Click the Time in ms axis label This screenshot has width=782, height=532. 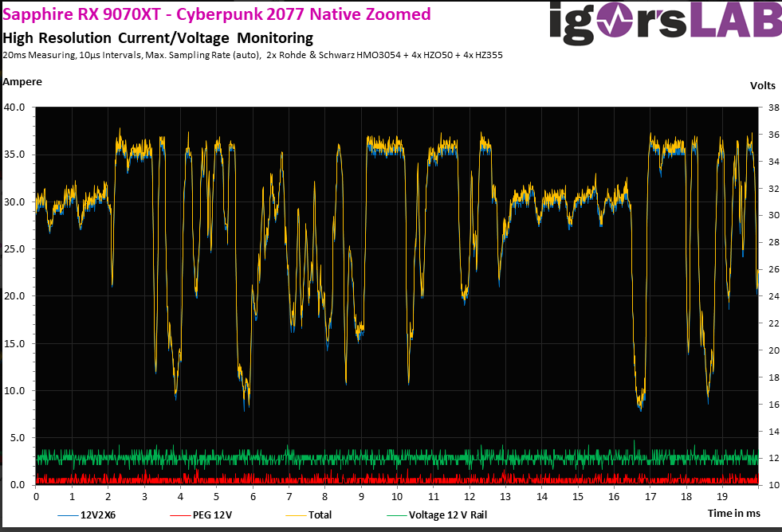tap(734, 513)
